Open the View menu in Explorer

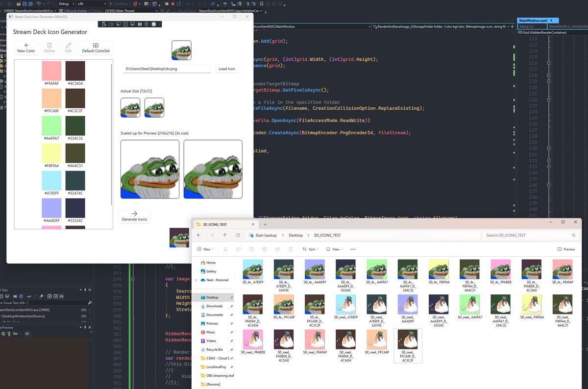coord(334,249)
